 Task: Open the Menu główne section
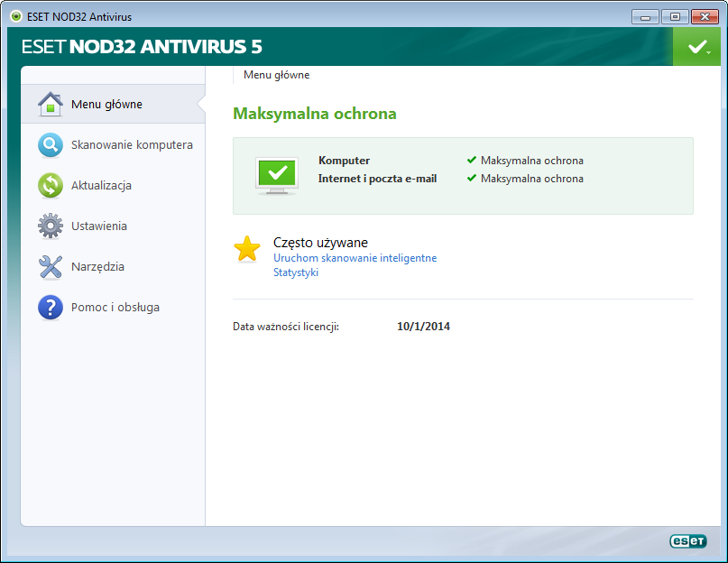[114, 104]
